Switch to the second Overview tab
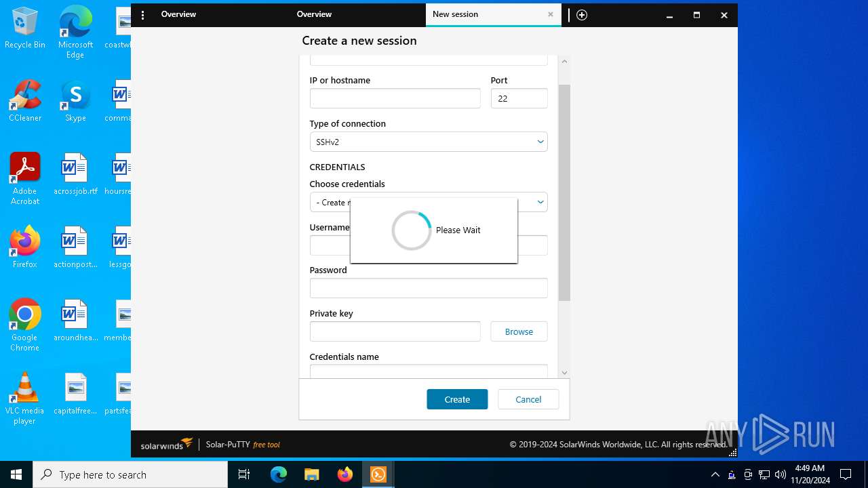Viewport: 868px width, 488px height. (314, 14)
